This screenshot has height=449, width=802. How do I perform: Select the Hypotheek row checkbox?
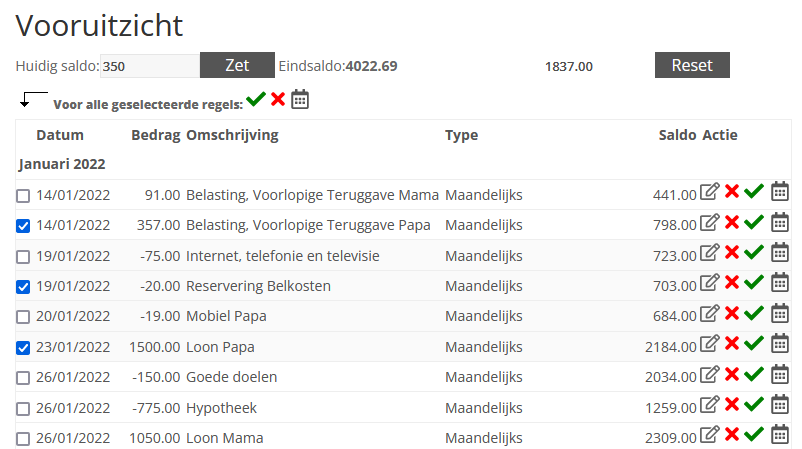23,409
